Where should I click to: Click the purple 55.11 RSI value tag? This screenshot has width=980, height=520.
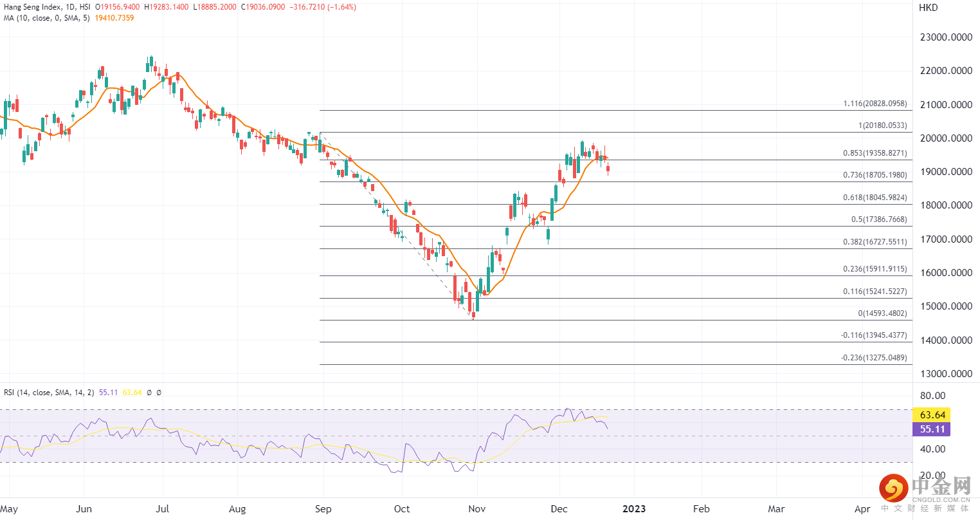point(932,429)
